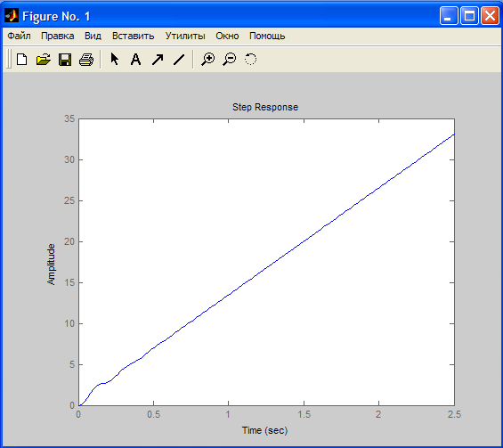503x448 pixels.
Task: Expand the Вставить menu
Action: tap(134, 36)
